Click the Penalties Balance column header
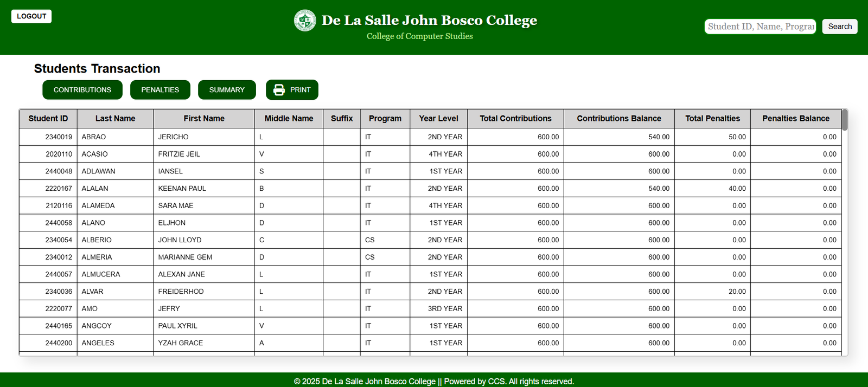The image size is (868, 387). [795, 119]
